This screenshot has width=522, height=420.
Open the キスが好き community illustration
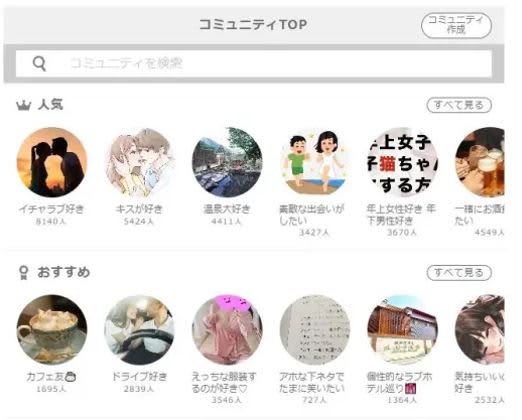click(139, 162)
